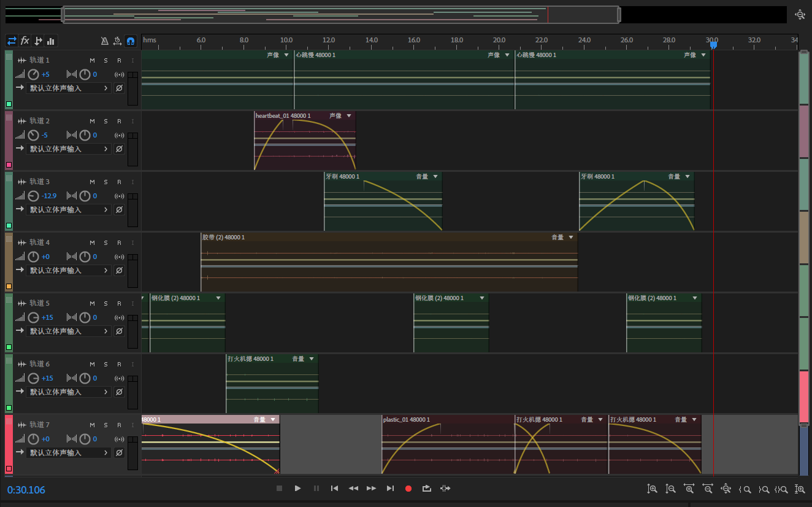Toggle the Inputs/Outputs view button
The width and height of the screenshot is (812, 507).
pos(12,41)
